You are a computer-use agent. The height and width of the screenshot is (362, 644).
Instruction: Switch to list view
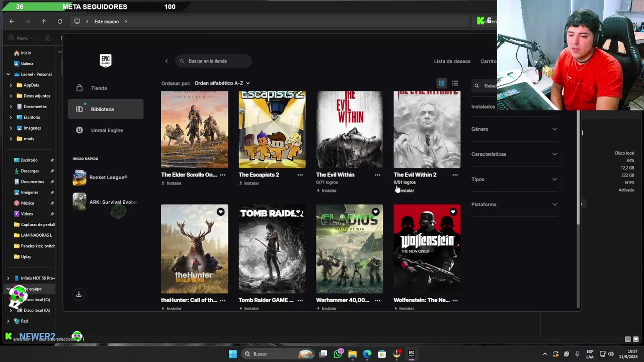coord(455,83)
